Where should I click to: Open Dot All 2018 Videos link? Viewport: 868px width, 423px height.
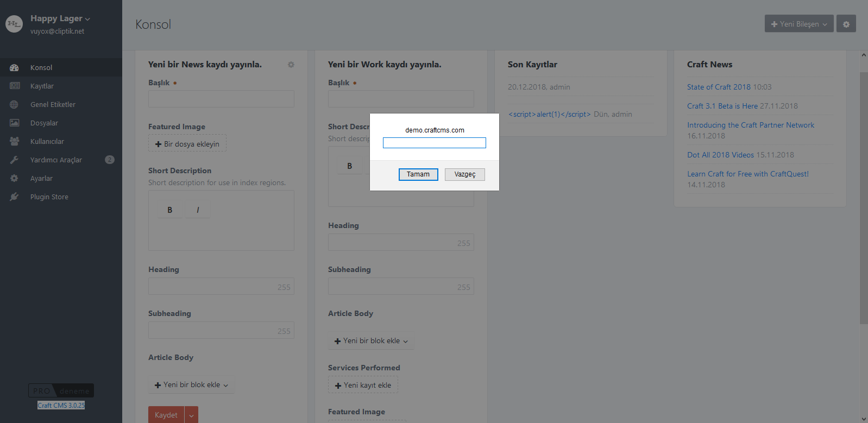pyautogui.click(x=720, y=155)
